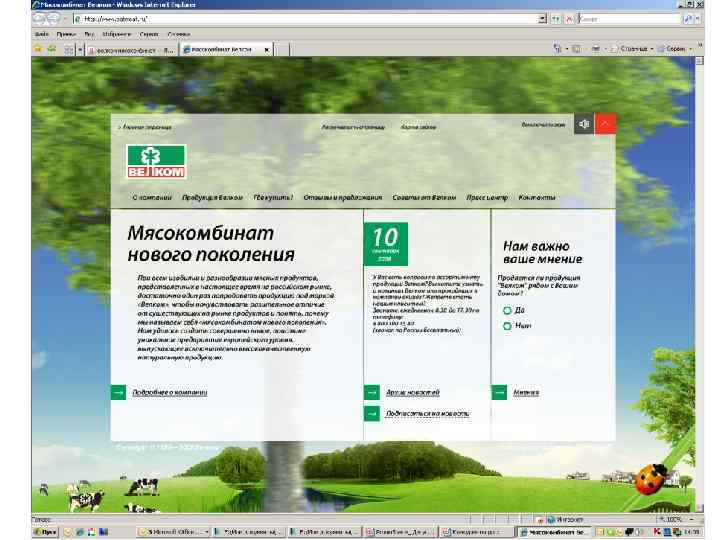Screen dimensions: 720x540
Task: Click the 'Мнения' link
Action: pyautogui.click(x=526, y=393)
